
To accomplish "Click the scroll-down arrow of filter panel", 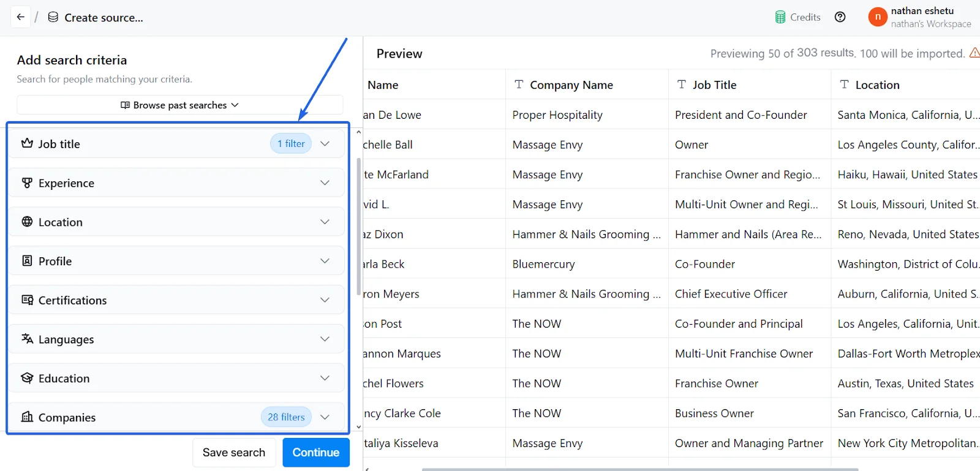I will [359, 427].
